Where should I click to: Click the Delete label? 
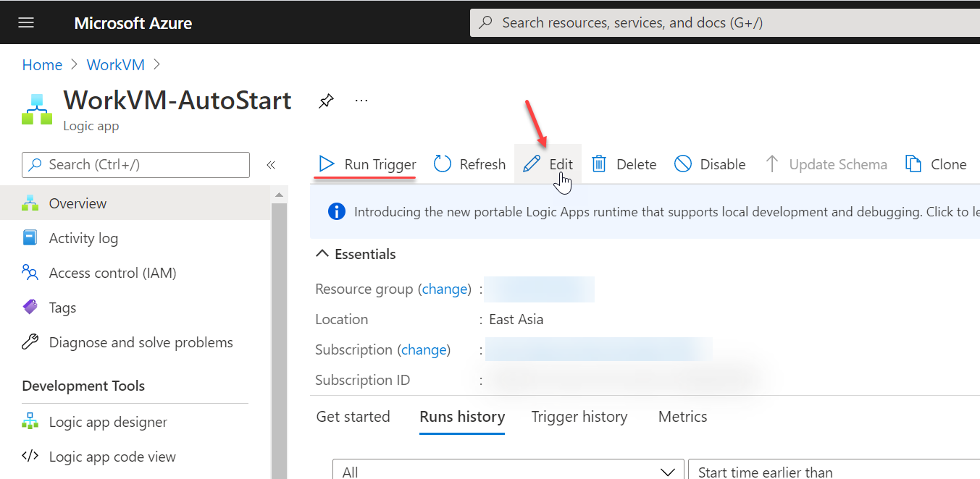coord(637,164)
